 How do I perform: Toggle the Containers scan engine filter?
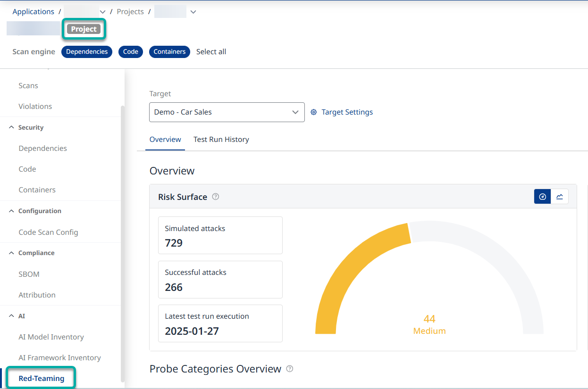pos(169,52)
